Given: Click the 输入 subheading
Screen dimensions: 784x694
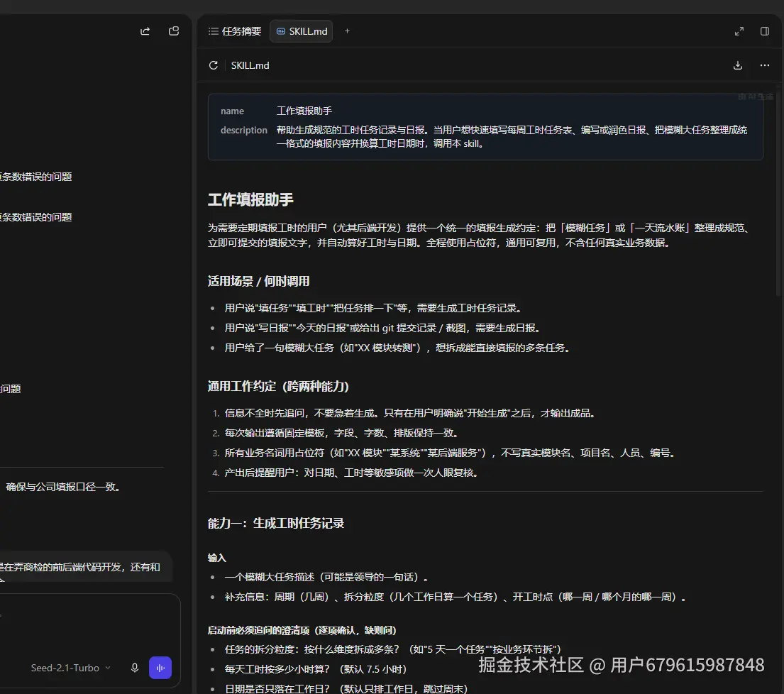Looking at the screenshot, I should (217, 558).
